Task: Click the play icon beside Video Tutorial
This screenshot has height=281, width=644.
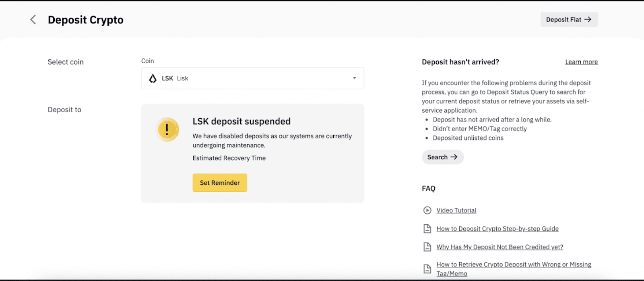Action: point(427,210)
